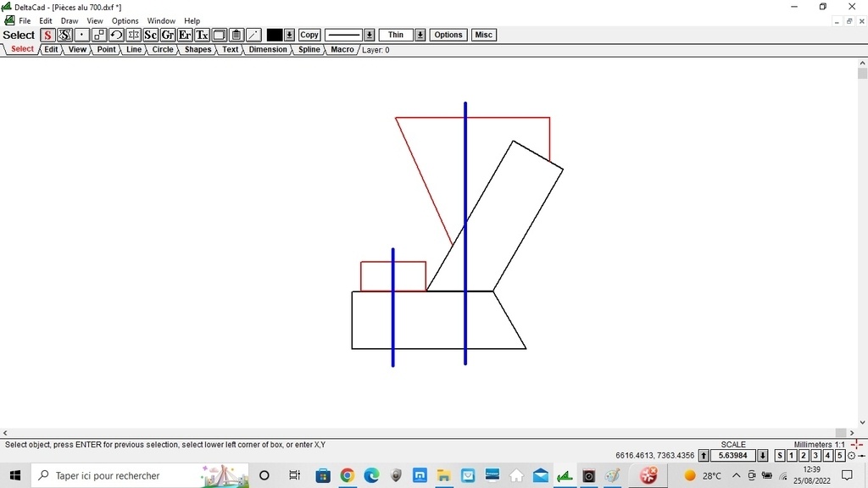Click the mirror/flip selection icon

click(x=133, y=35)
